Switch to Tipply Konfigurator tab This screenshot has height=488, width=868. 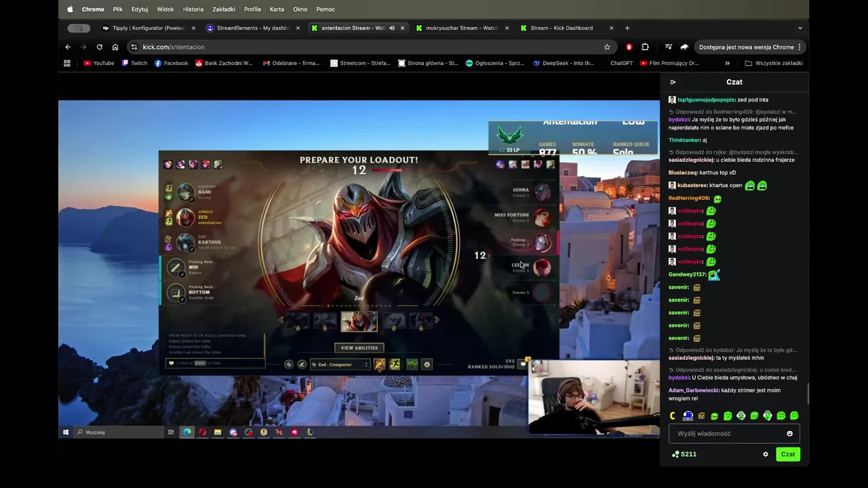[x=149, y=28]
